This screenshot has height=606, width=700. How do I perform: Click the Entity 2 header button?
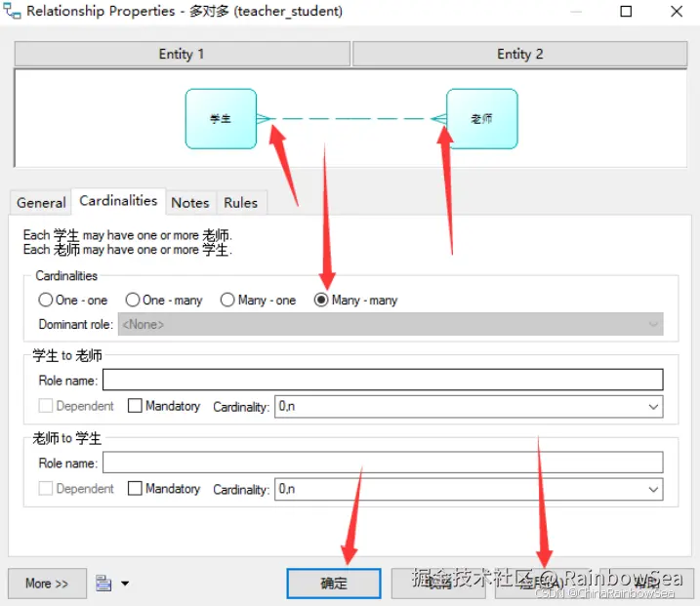pos(520,54)
